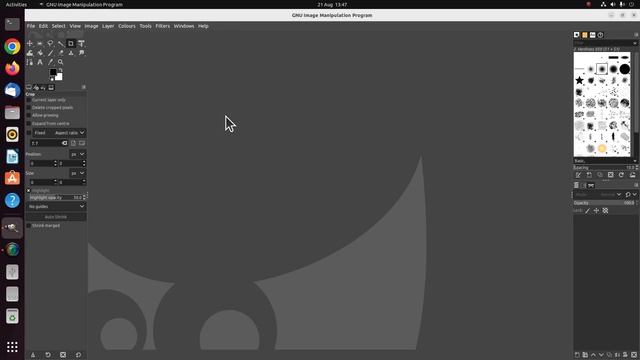Open the Layer menu
Image resolution: width=640 pixels, height=360 pixels.
108,26
